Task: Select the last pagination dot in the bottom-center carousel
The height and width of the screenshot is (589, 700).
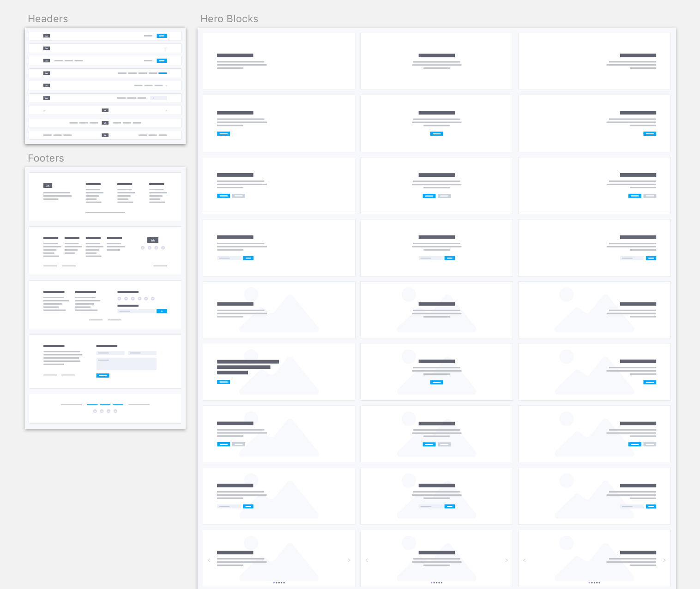Action: coord(442,583)
